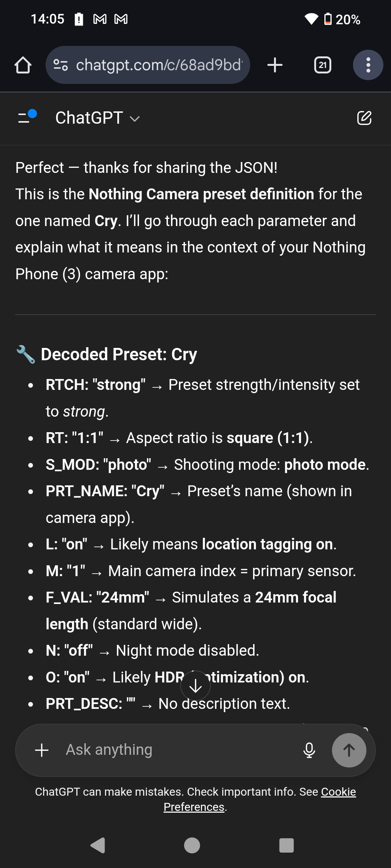Viewport: 391px width, 868px height.
Task: Tap the browser home icon
Action: [x=23, y=65]
